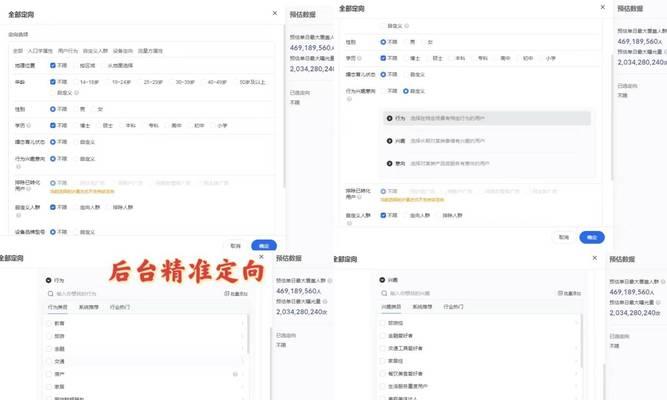Click the info icon beside 预估单日最大曝光量 in the 兴趣 panel
Screen dimensions: 667x400
(x=658, y=302)
